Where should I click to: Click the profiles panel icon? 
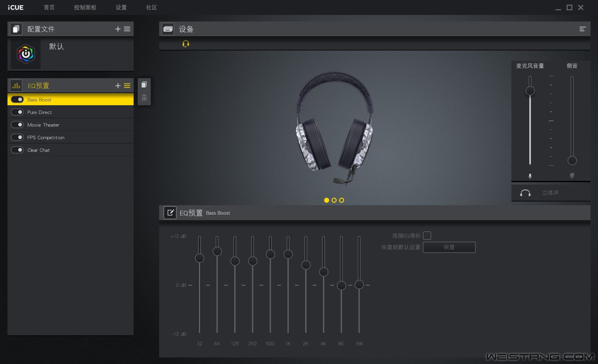coord(16,29)
